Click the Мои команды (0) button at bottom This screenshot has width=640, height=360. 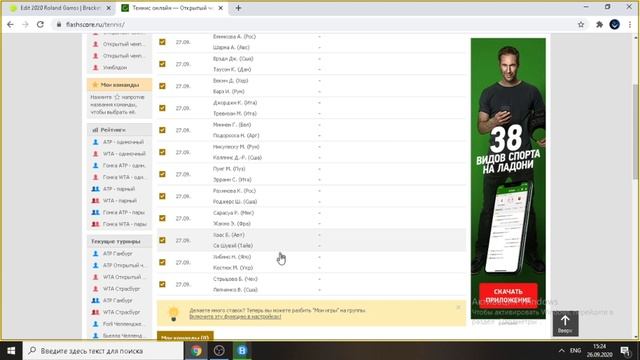(185, 336)
